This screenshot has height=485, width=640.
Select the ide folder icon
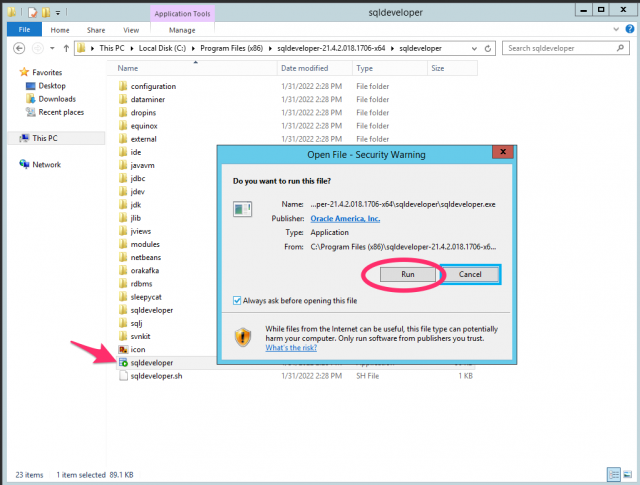coord(123,152)
